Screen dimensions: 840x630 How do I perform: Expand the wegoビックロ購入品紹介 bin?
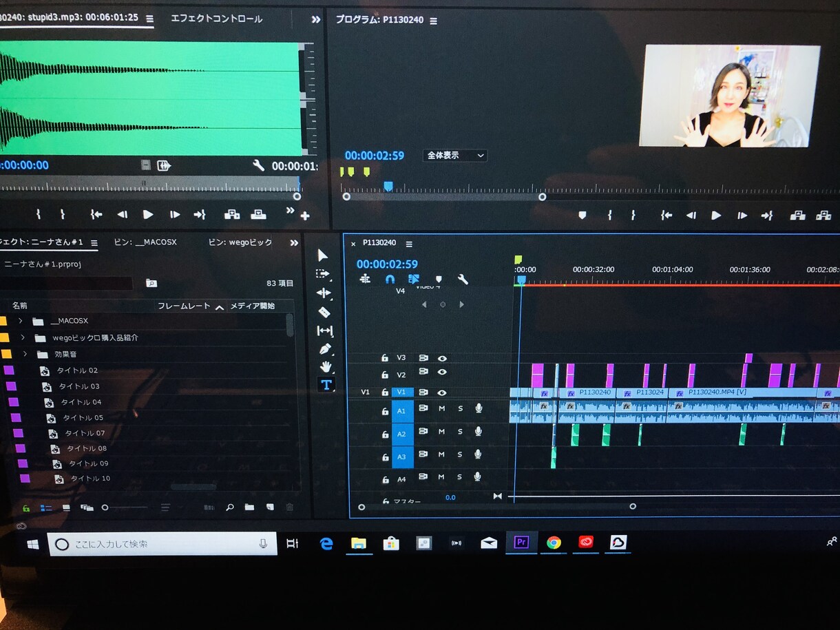(23, 337)
